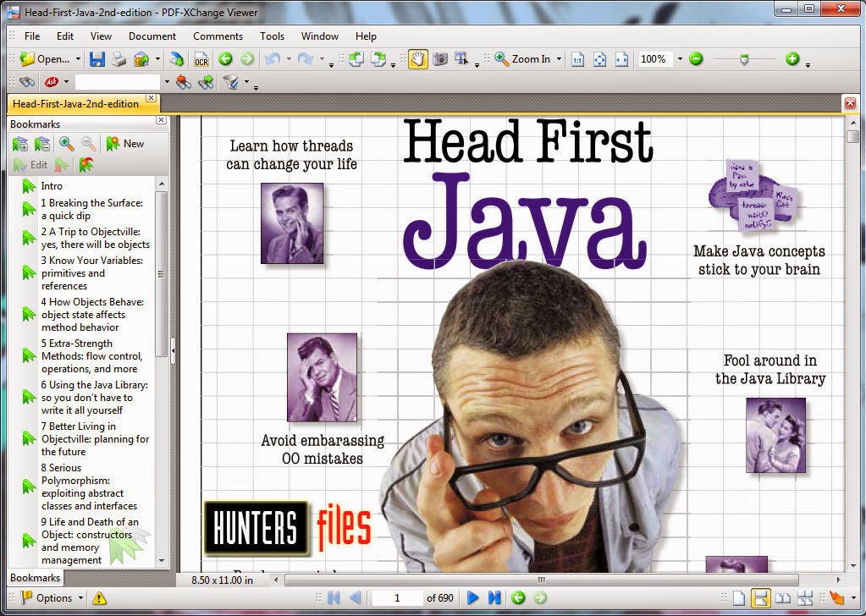Find next search result icon
Viewport: 866px width, 616px height.
point(206,82)
